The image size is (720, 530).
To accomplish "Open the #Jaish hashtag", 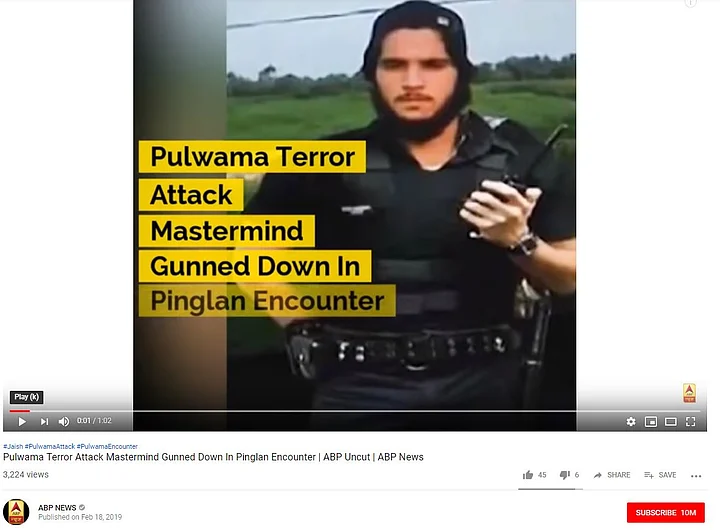I will pos(13,446).
